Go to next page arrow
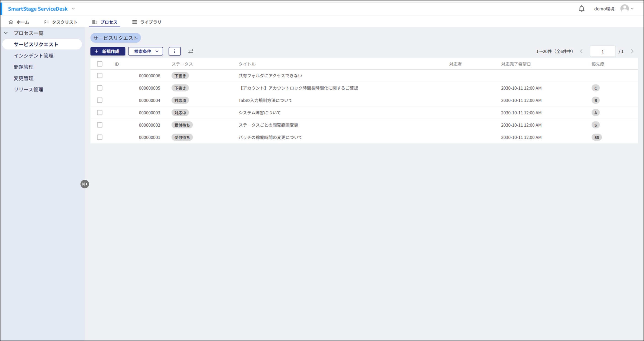Viewport: 644px width, 341px height. [x=632, y=51]
